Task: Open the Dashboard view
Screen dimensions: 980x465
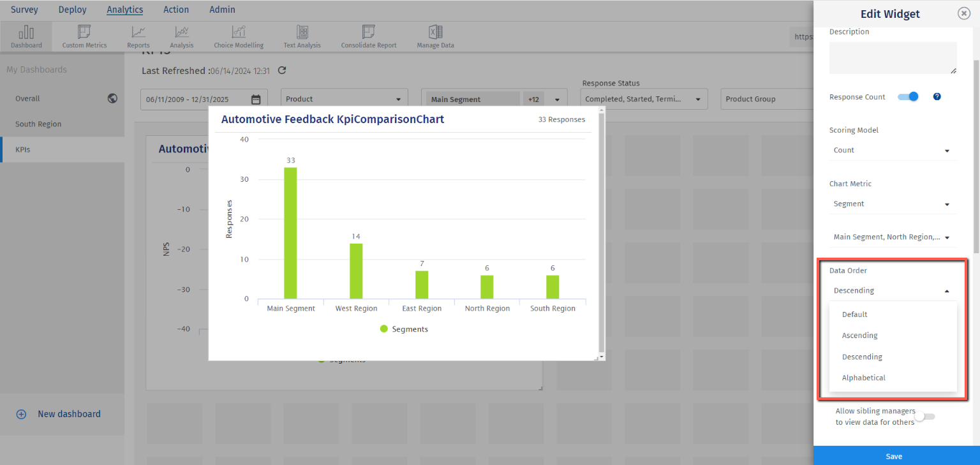Action: [26, 36]
